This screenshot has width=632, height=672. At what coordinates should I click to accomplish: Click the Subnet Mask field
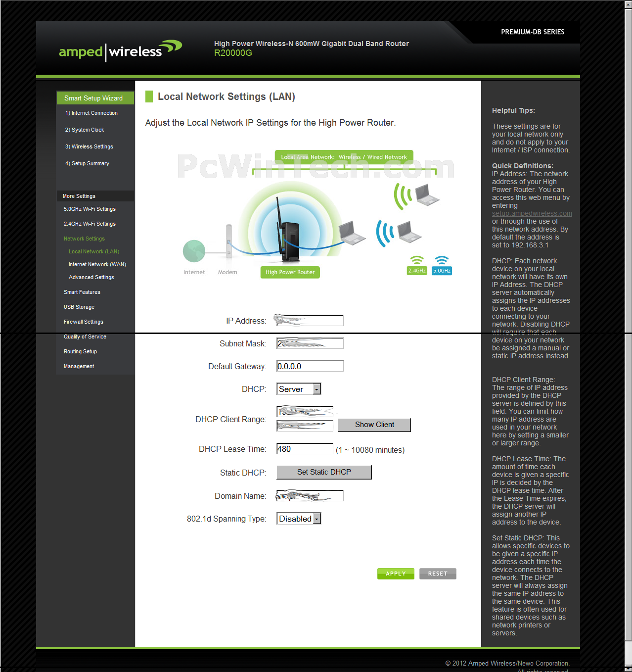pyautogui.click(x=310, y=343)
